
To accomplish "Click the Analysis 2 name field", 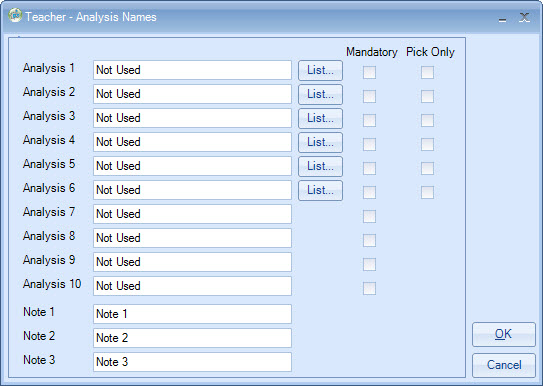I will [x=192, y=94].
